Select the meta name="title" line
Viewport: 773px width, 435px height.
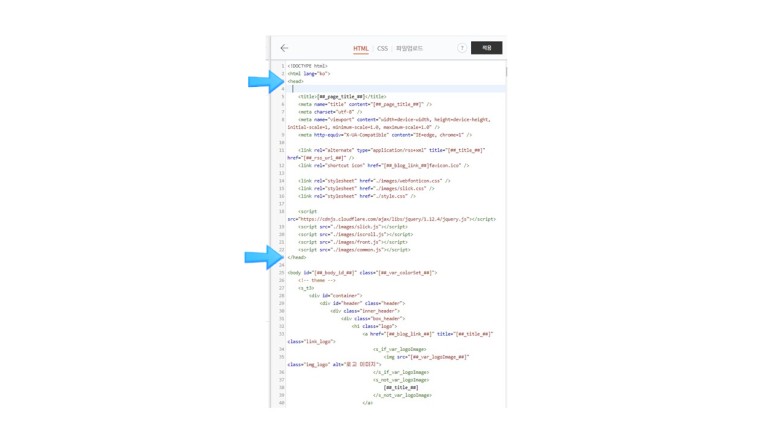click(365, 105)
